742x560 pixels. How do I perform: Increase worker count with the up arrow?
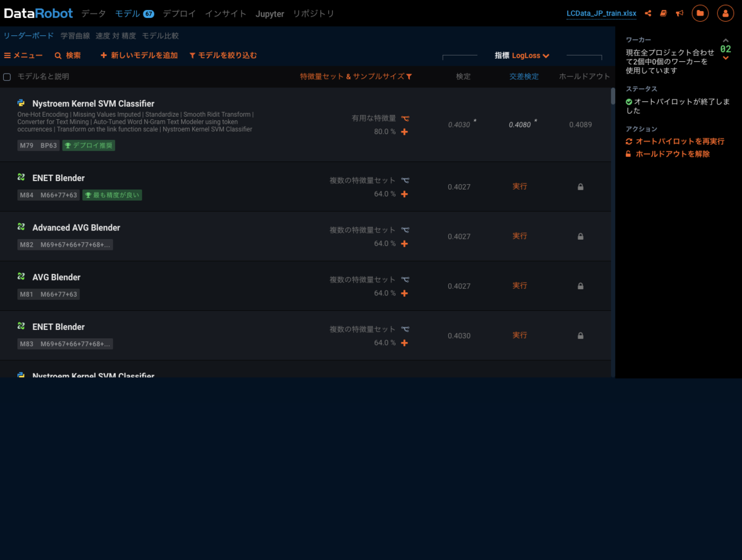(726, 40)
